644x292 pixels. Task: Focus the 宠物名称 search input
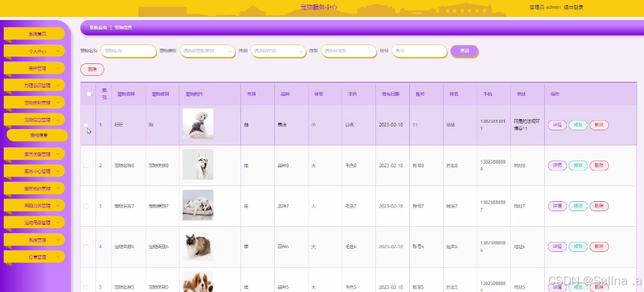tap(128, 51)
